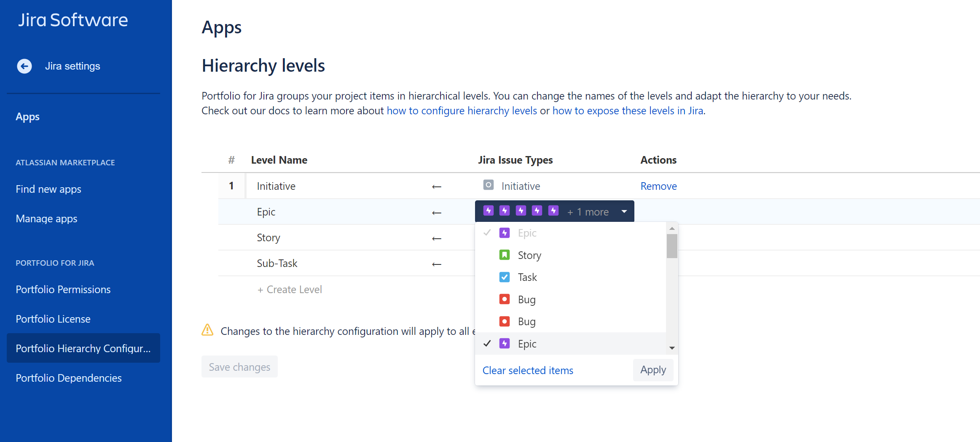This screenshot has height=442, width=980.
Task: Click the dropdown list scrollbar thumb
Action: pos(672,246)
